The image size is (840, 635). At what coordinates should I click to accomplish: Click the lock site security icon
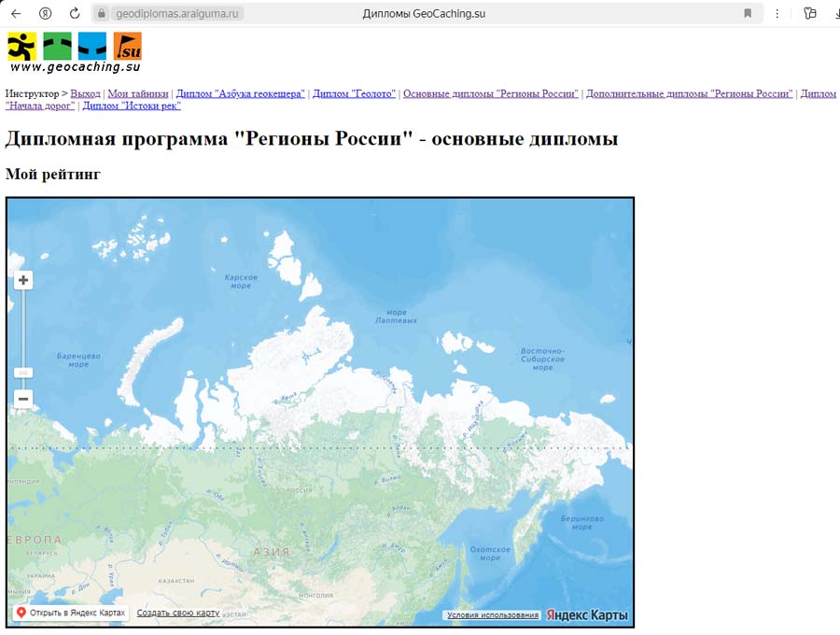coord(102,13)
